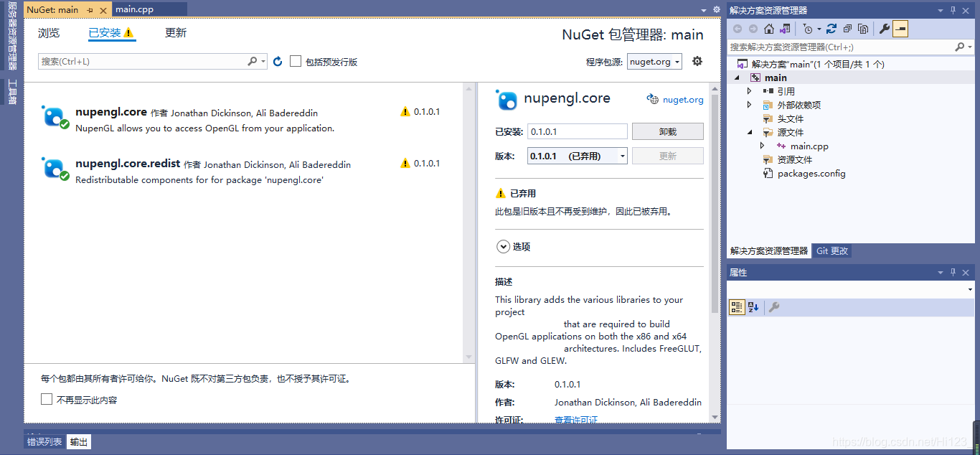This screenshot has height=455, width=980.
Task: Click the Collapse All icon in Solution Explorer
Action: coord(847,29)
